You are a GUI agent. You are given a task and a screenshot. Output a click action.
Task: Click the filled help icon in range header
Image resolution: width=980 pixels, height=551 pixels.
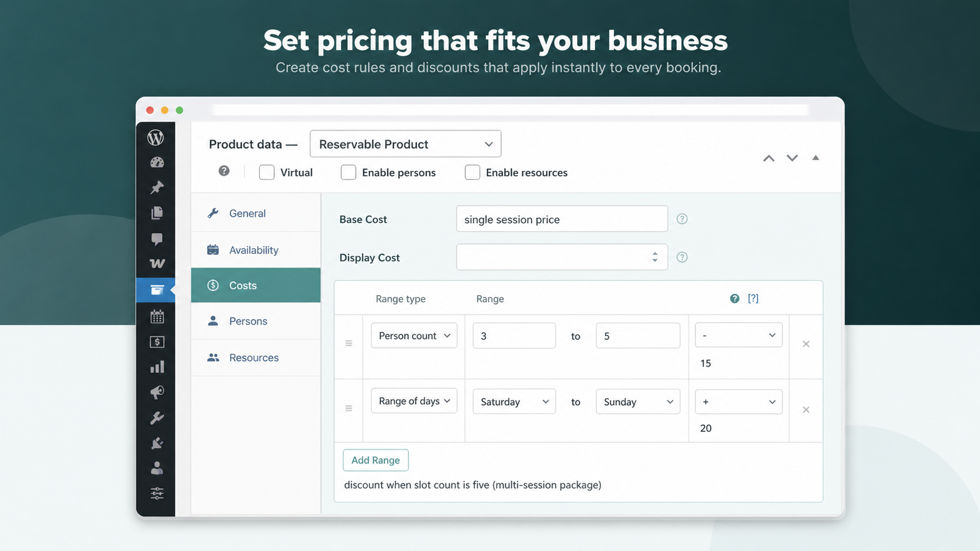coord(734,298)
